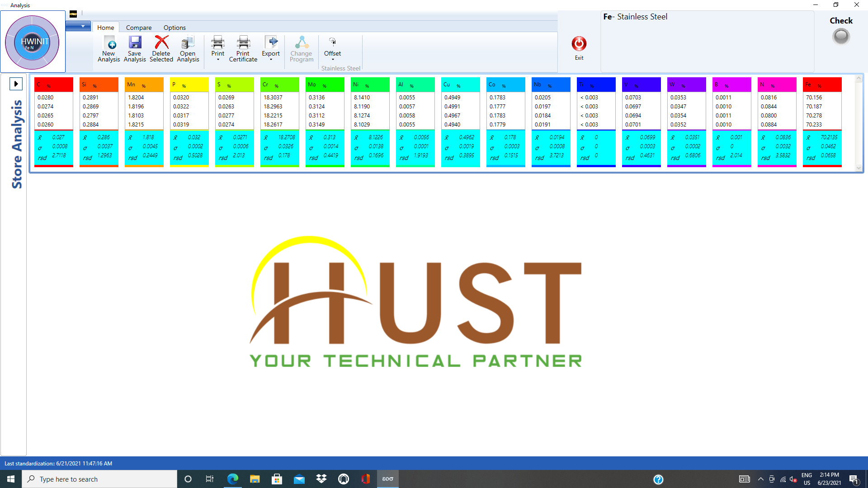Select Fe value 70.156
The width and height of the screenshot is (868, 488).
(814, 98)
